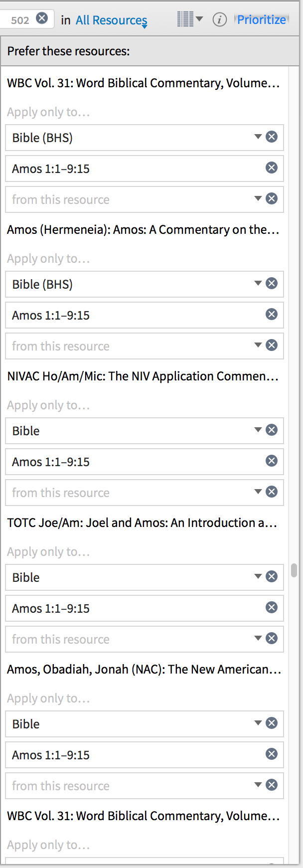
Task: Remove Amos 1:1–9:15 under NAC resource
Action: point(272,754)
